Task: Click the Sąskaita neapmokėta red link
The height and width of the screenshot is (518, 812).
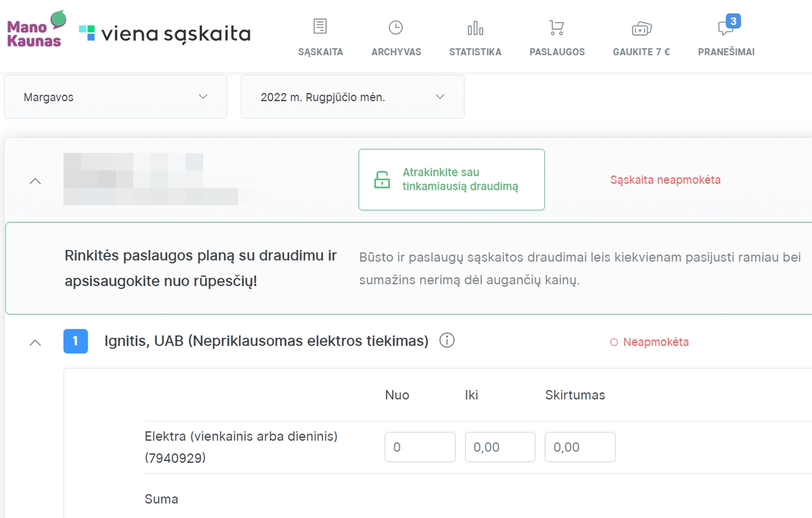Action: coord(665,180)
